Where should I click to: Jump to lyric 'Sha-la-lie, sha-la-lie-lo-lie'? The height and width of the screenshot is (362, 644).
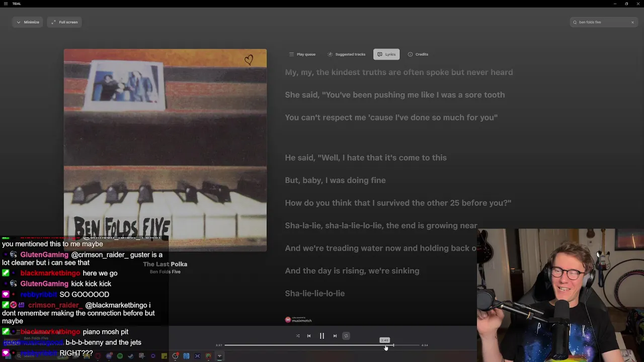381,226
